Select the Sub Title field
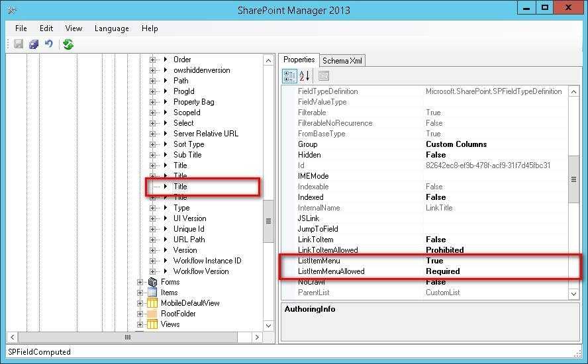Viewport: 588px width, 364px height. click(187, 155)
